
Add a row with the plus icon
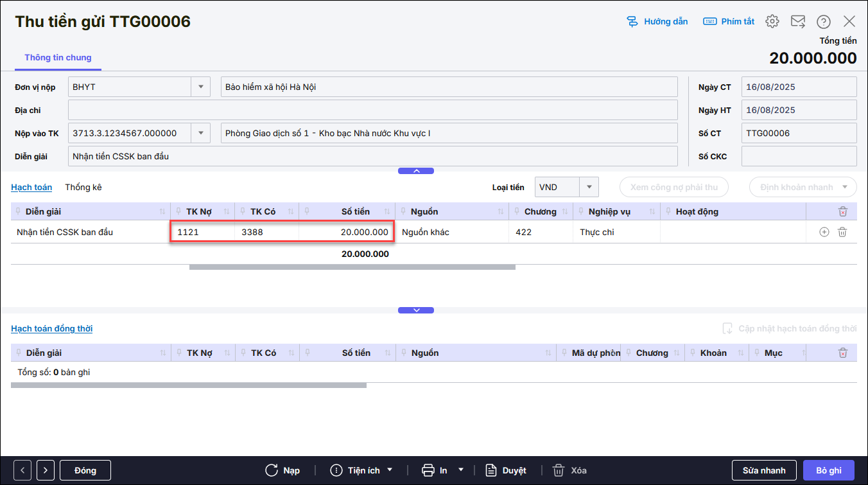824,232
